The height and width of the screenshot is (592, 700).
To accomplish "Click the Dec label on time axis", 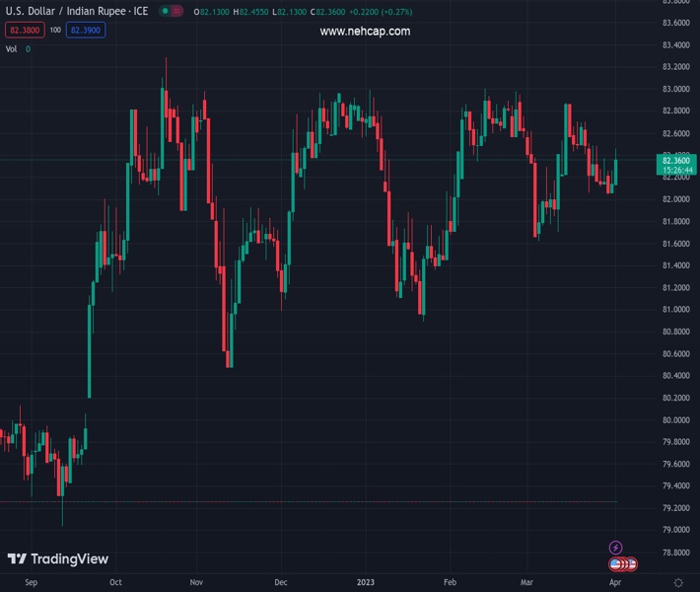I will click(281, 583).
